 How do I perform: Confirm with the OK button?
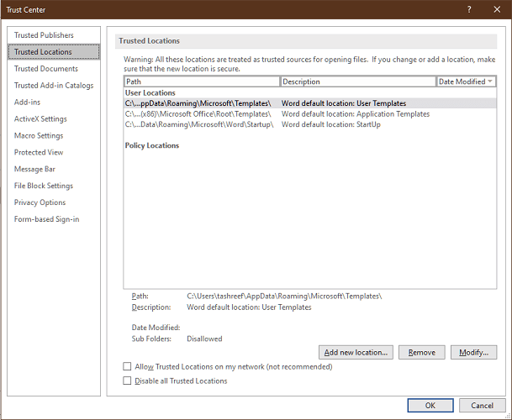point(430,406)
